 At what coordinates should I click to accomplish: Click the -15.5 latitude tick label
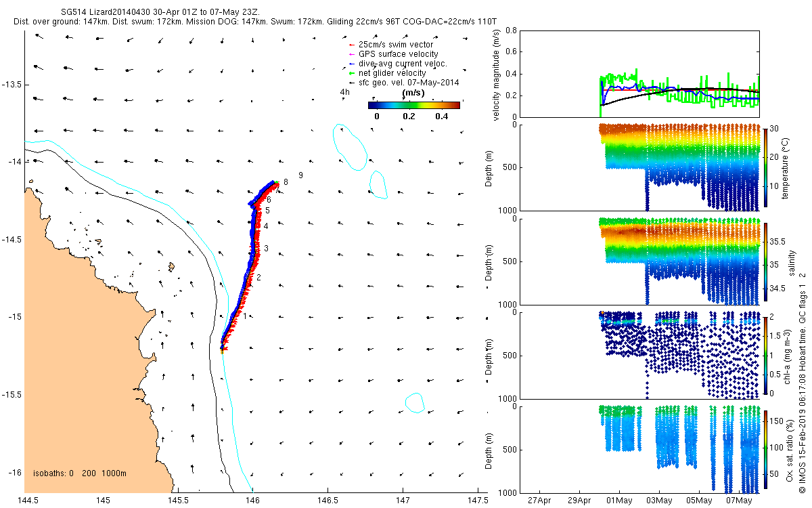pyautogui.click(x=12, y=394)
